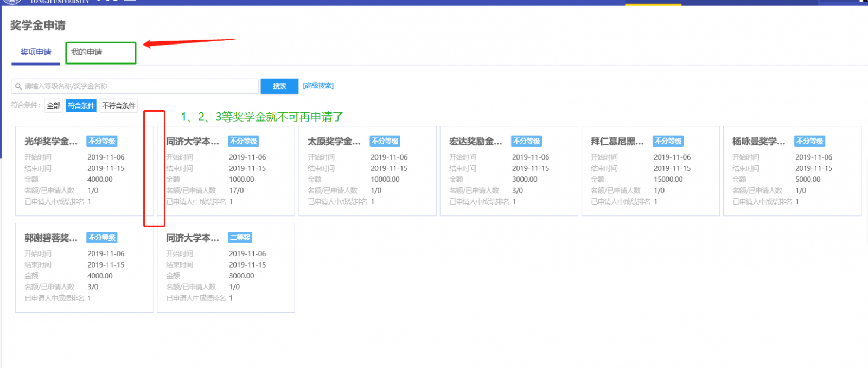The image size is (868, 368).
Task: Click the 二等奖 level badge
Action: pyautogui.click(x=240, y=238)
